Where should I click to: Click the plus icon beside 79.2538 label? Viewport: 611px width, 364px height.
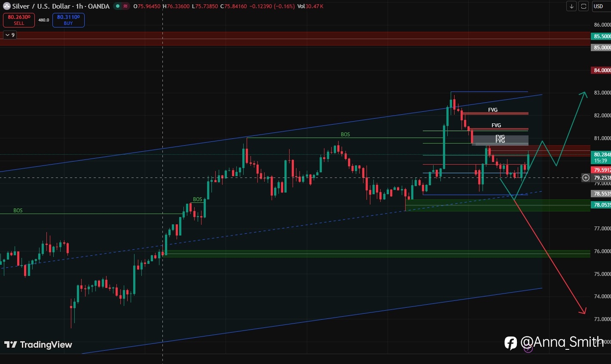coord(586,177)
